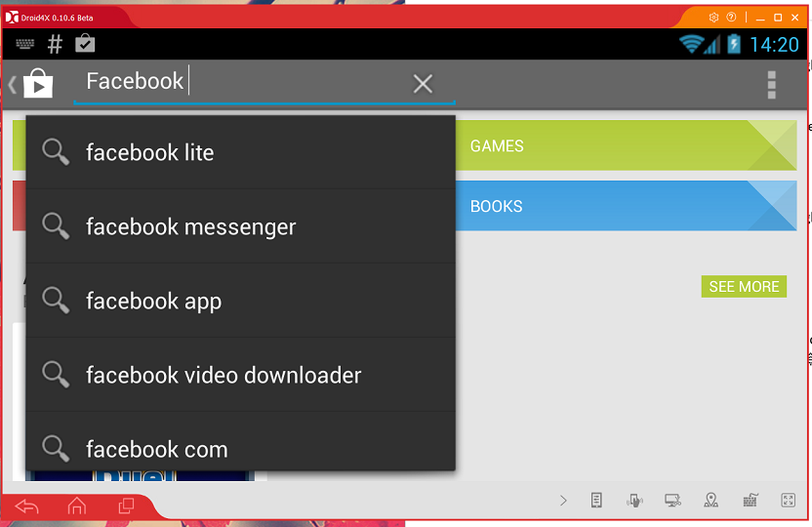Viewport: 812px width, 527px height.
Task: Select the 'facebook lite' suggestion
Action: tap(241, 152)
